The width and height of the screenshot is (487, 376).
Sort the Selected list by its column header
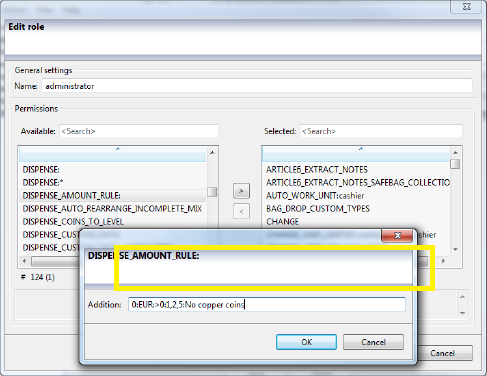(356, 154)
